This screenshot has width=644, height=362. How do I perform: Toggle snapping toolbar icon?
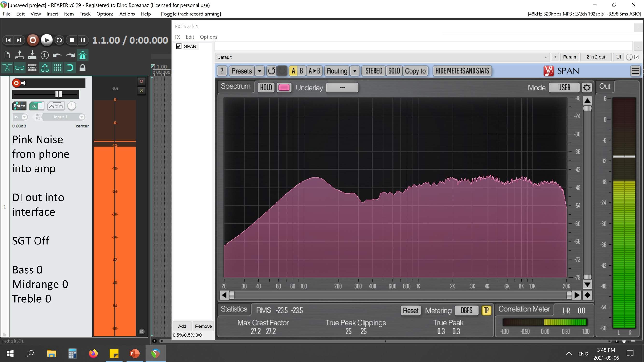coord(70,68)
